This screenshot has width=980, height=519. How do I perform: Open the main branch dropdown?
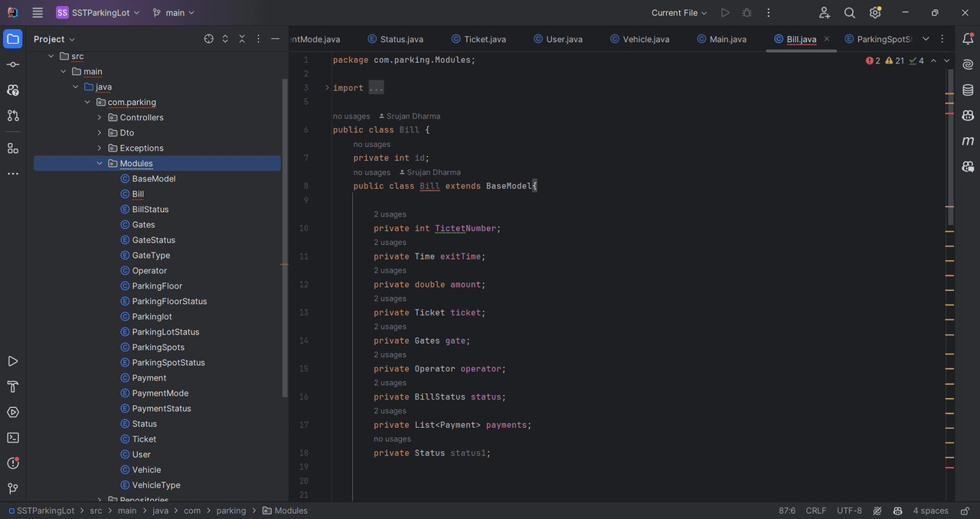point(174,13)
